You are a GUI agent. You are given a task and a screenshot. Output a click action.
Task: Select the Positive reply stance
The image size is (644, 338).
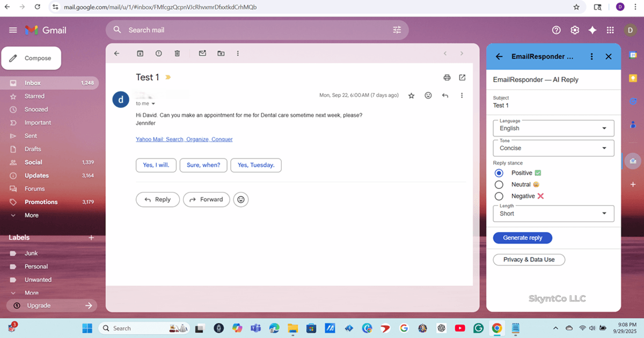coord(499,172)
